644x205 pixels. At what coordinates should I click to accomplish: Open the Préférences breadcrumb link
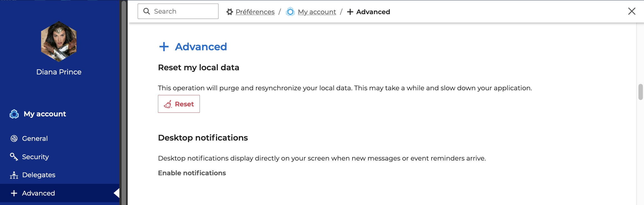point(255,12)
